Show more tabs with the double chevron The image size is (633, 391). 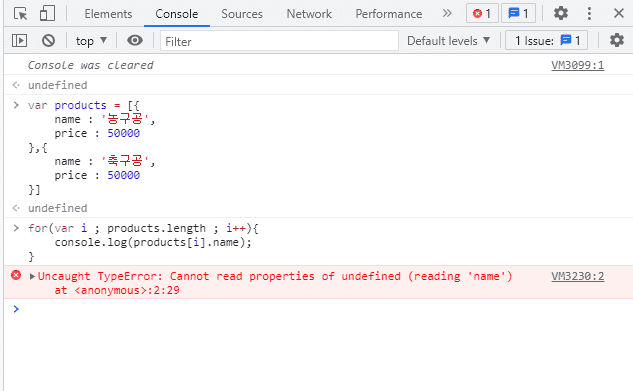coord(446,13)
